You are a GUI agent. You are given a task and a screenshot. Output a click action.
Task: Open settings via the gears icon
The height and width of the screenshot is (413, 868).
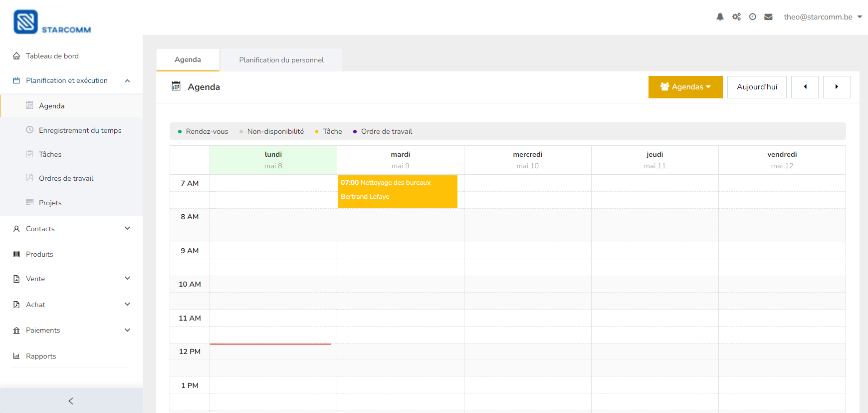pyautogui.click(x=736, y=17)
